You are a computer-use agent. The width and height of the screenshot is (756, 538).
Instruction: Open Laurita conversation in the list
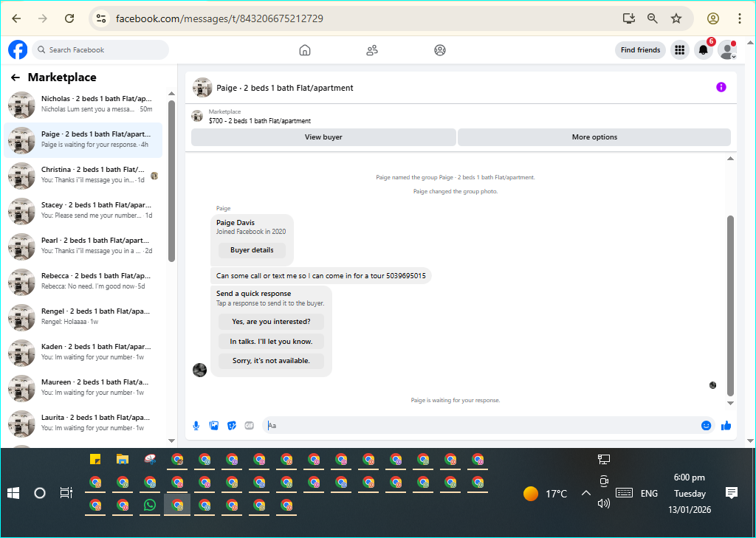coord(83,424)
